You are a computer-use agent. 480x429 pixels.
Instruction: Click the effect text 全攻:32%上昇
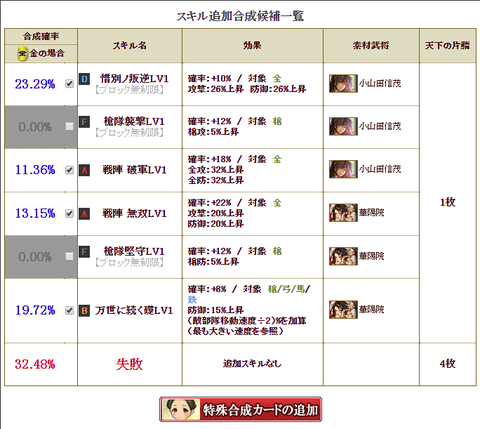pos(216,170)
